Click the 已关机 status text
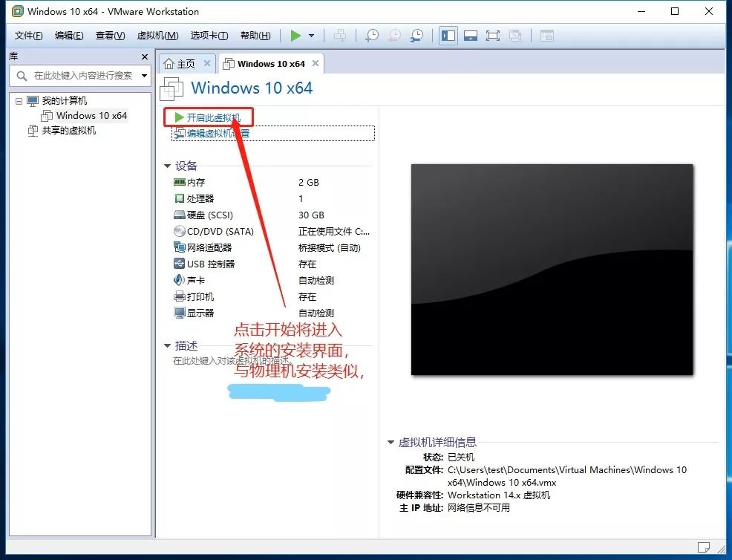This screenshot has height=560, width=732. pyautogui.click(x=461, y=457)
